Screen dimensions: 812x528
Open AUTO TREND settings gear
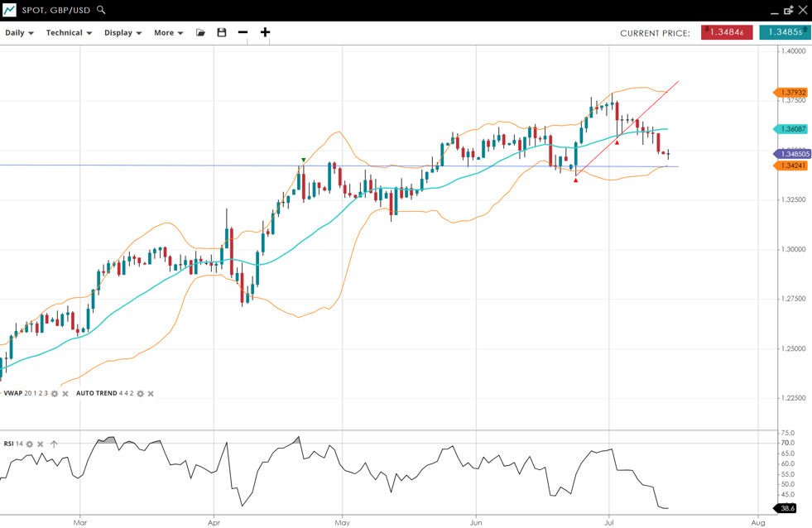tap(140, 394)
